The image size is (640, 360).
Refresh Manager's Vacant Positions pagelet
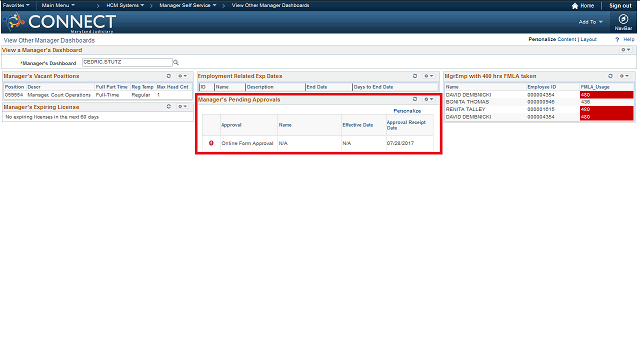[169, 76]
